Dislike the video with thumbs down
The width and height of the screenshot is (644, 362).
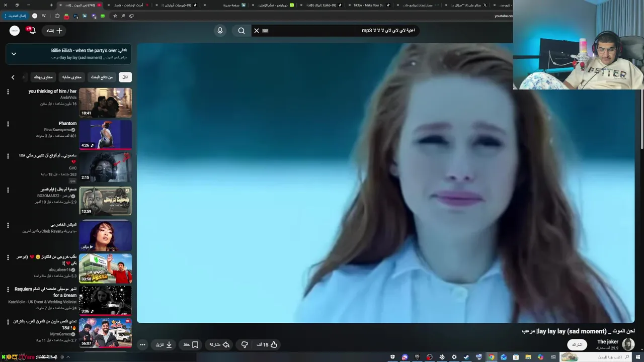(x=245, y=344)
